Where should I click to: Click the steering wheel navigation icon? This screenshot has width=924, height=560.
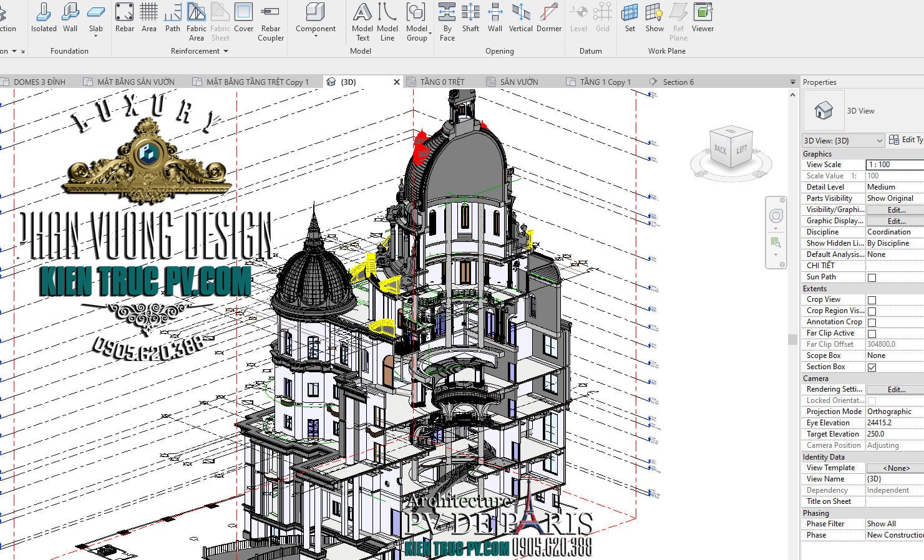tap(776, 216)
